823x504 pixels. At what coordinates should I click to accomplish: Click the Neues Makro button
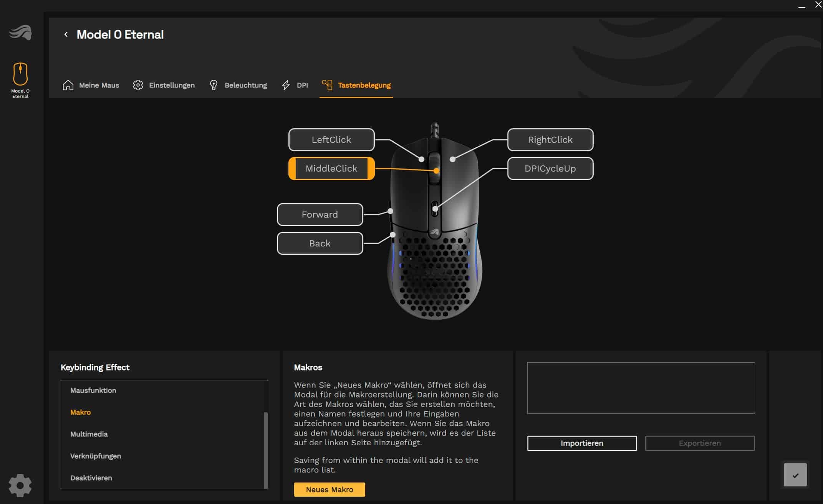(329, 489)
